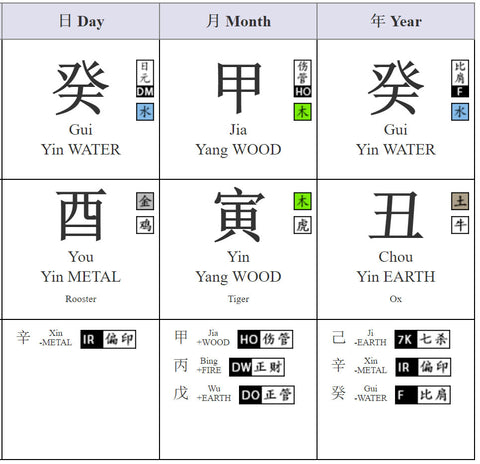Screen dimensions: 480x464
Task: Click the large You earthly branch character
Action: click(81, 215)
